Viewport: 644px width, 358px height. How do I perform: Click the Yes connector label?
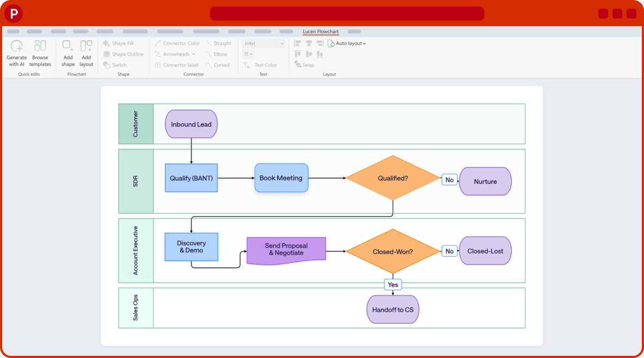393,285
